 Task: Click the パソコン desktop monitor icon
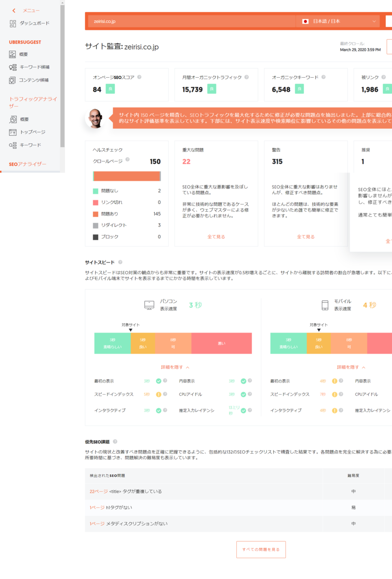(149, 305)
